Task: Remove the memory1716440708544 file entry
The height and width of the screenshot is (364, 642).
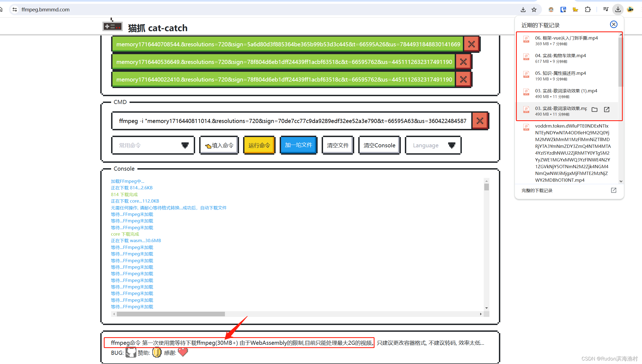Action: (472, 44)
